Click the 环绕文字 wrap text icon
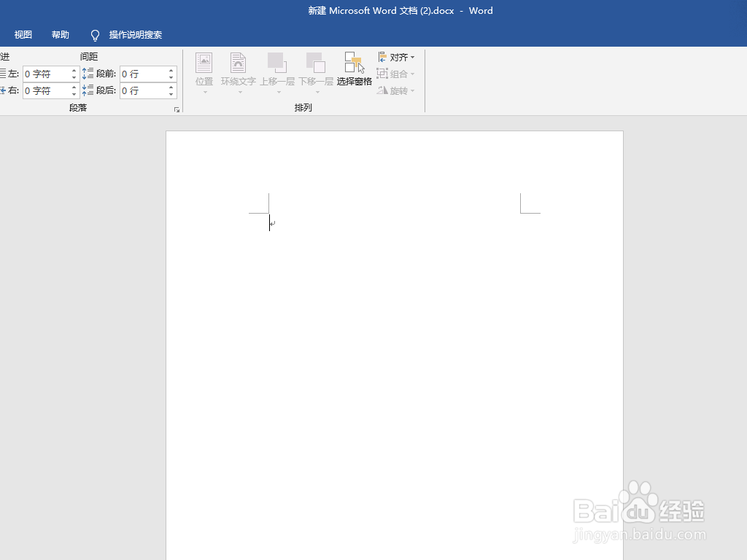 pyautogui.click(x=239, y=63)
